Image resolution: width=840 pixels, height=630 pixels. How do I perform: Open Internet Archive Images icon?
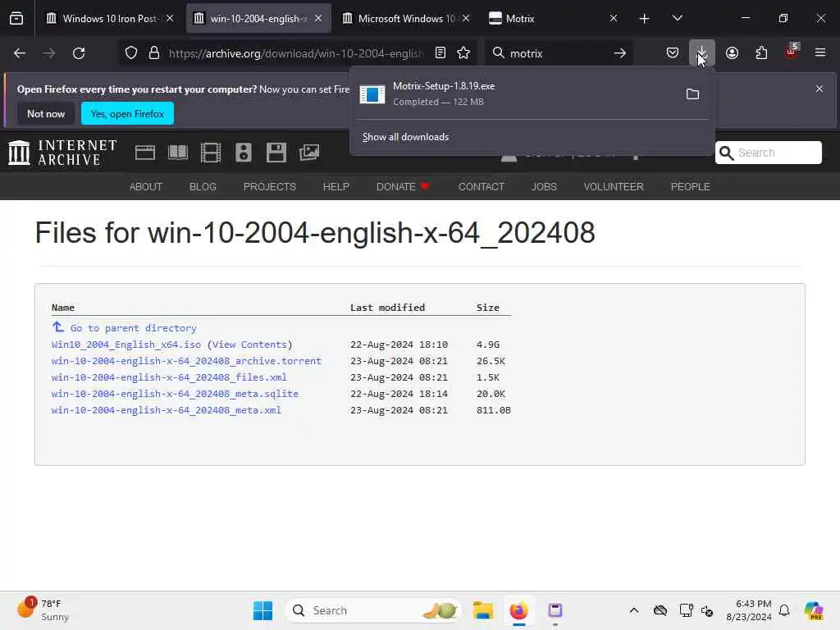pyautogui.click(x=309, y=153)
